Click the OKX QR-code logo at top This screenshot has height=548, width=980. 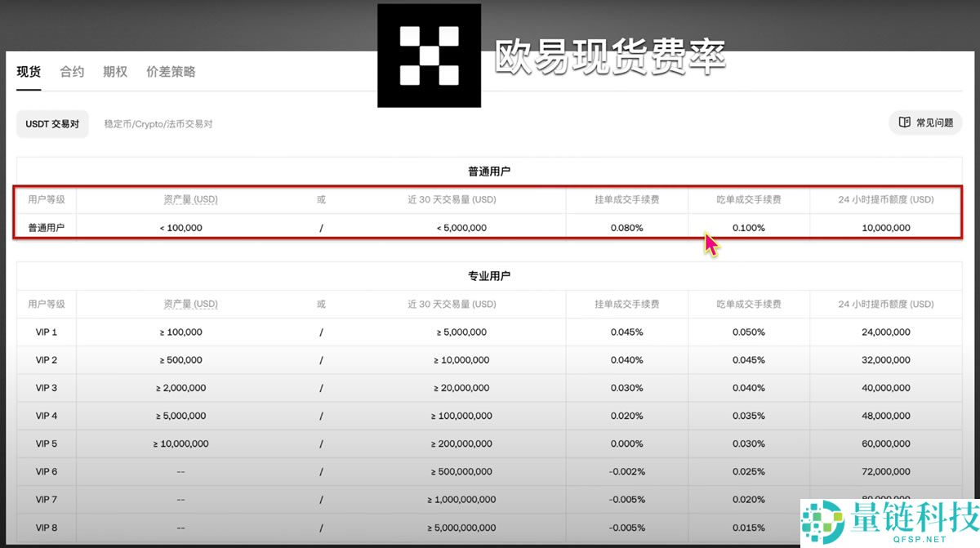pyautogui.click(x=429, y=54)
